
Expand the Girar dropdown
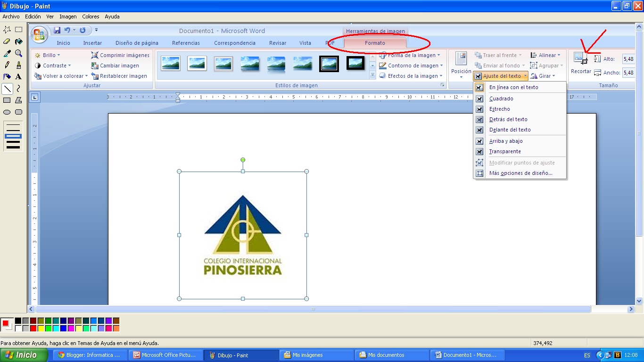[543, 76]
